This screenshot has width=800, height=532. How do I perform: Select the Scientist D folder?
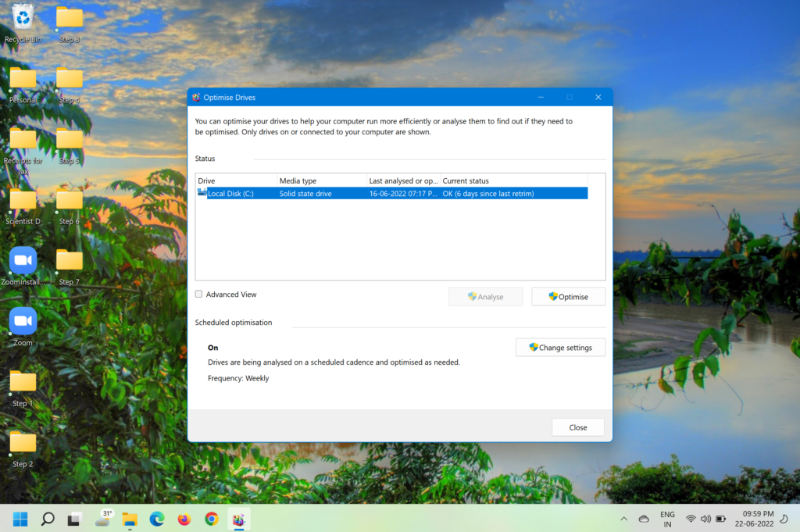(23, 205)
